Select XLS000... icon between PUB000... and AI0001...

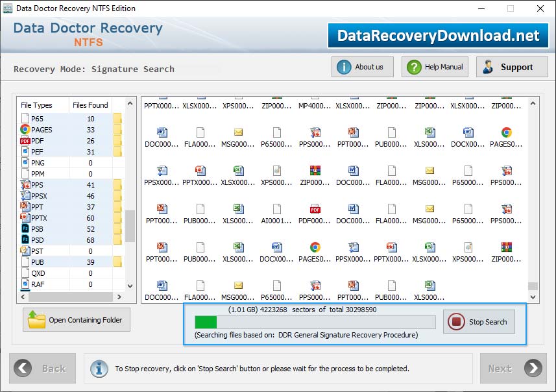(238, 209)
